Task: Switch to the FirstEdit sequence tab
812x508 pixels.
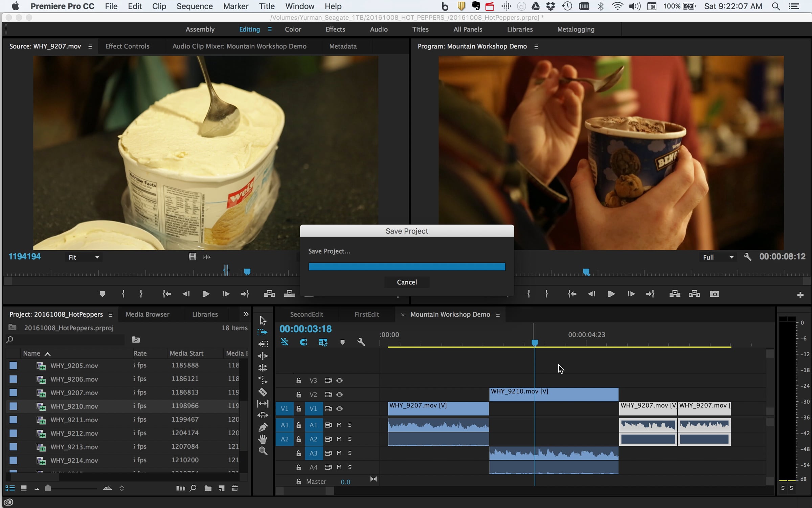Action: (x=366, y=314)
